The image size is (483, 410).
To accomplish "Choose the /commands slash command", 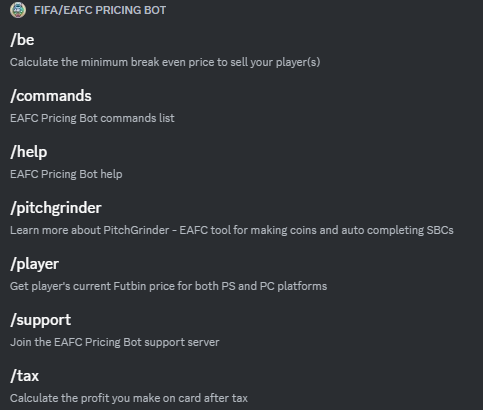I will [x=51, y=96].
